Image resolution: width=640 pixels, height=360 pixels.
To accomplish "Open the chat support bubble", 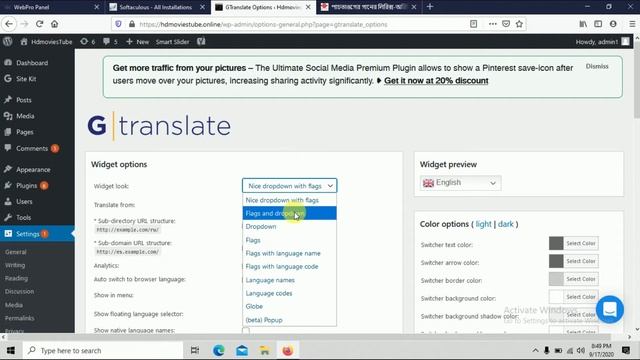I will point(609,309).
